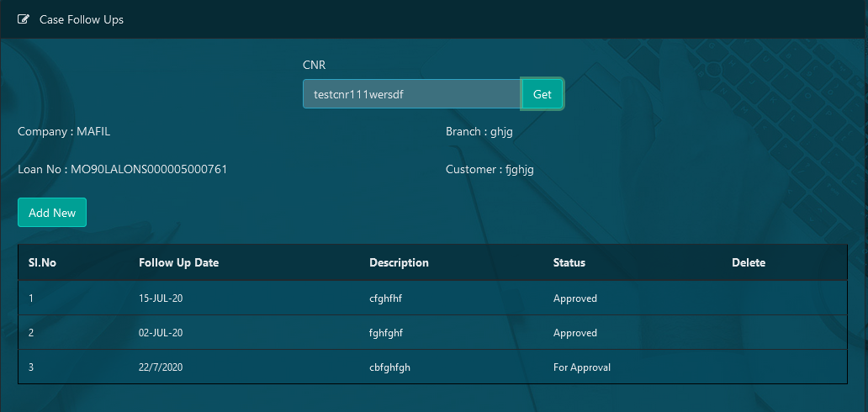Image resolution: width=868 pixels, height=412 pixels.
Task: Click the Company : MAFIL label
Action: 64,132
